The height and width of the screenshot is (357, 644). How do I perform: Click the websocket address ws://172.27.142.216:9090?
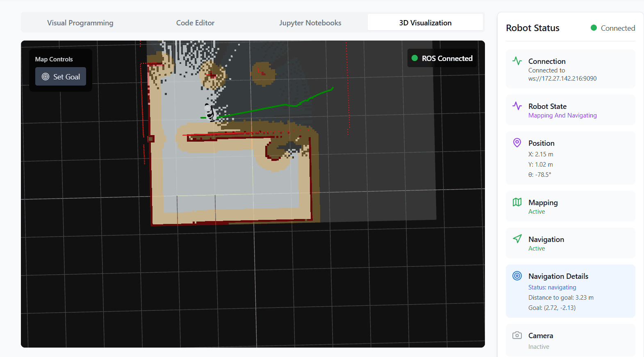pos(562,79)
